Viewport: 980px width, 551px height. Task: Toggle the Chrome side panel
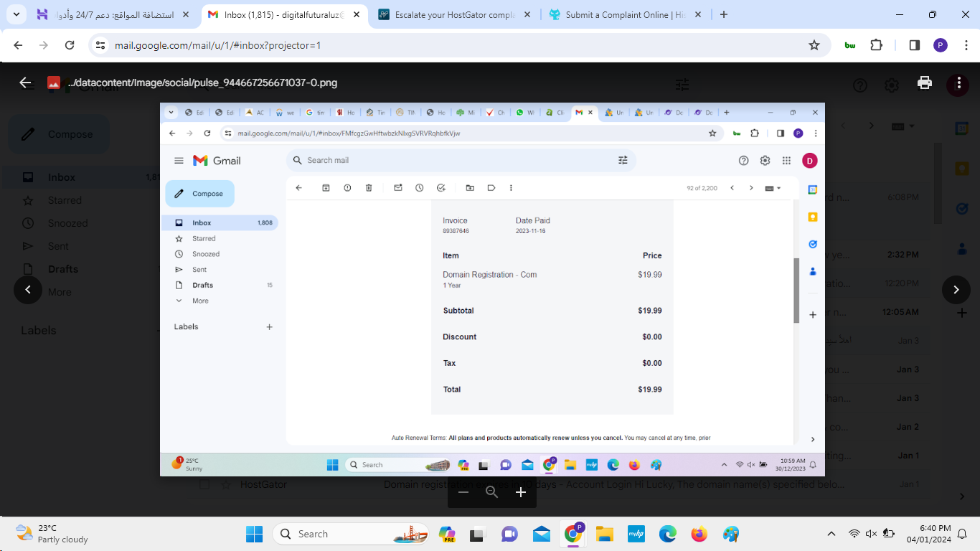coord(914,45)
